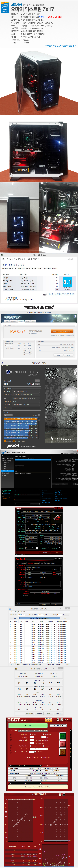The height and width of the screenshot is (868, 78).
Task: Switch to Basic tab in 3DMark 11
Action: pos(7,321)
